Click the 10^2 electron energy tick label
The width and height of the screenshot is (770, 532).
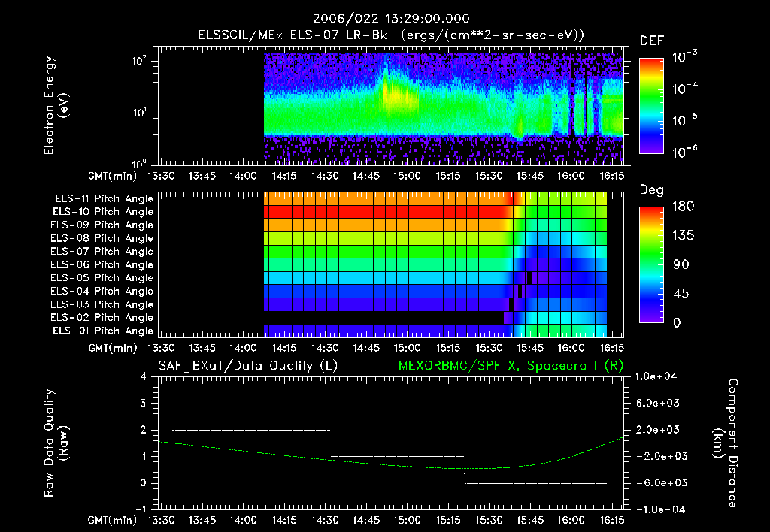[x=139, y=61]
